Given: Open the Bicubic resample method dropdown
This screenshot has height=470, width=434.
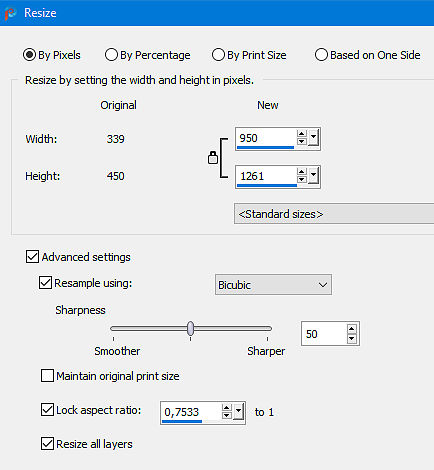Looking at the screenshot, I should (x=273, y=285).
